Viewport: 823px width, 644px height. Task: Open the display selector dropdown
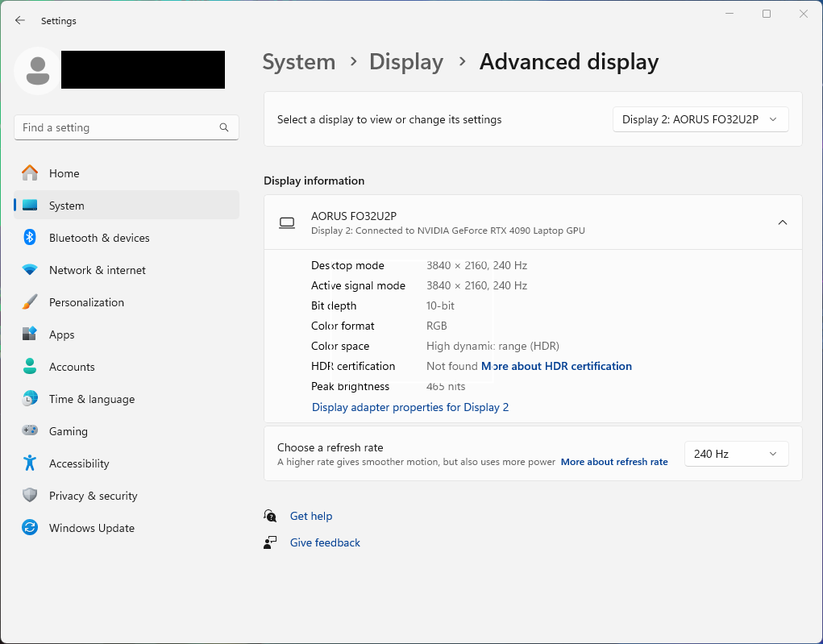700,119
